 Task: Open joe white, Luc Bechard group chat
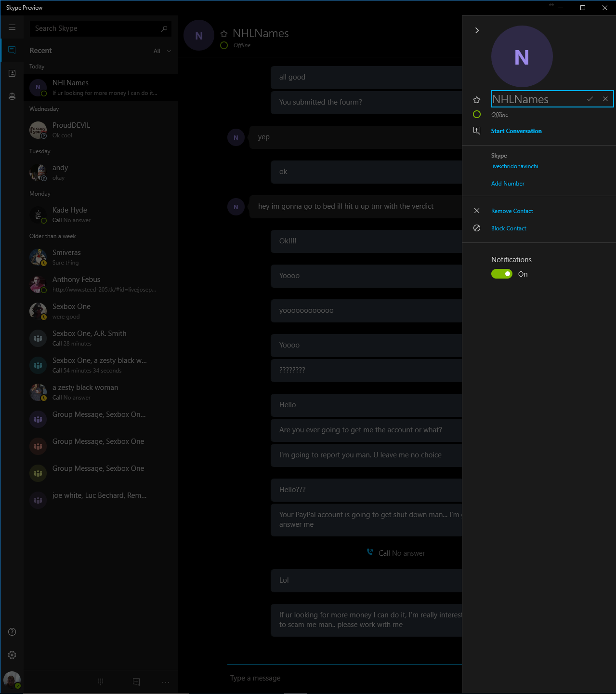point(101,500)
